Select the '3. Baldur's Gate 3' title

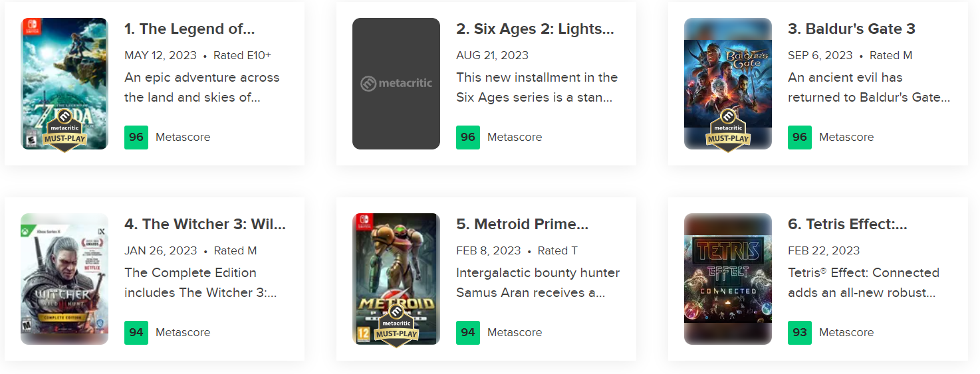point(852,29)
